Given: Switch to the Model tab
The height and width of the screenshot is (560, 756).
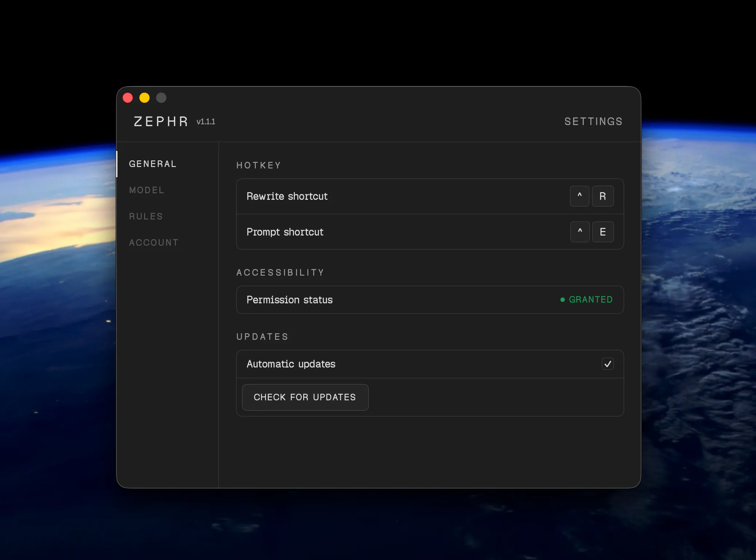Looking at the screenshot, I should [x=147, y=190].
